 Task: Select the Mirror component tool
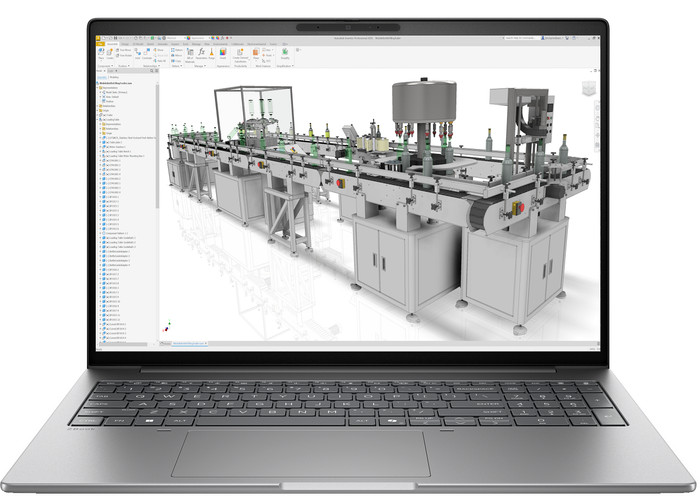tap(177, 55)
